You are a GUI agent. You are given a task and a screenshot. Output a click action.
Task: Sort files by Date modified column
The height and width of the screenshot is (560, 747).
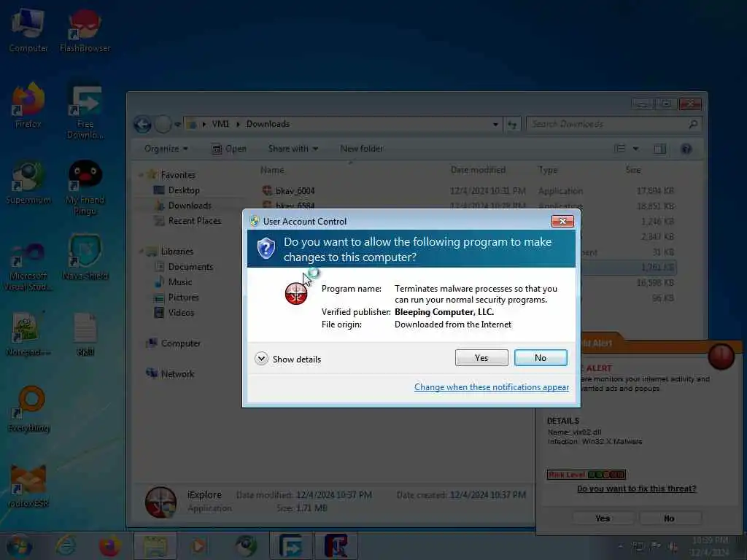pos(478,170)
